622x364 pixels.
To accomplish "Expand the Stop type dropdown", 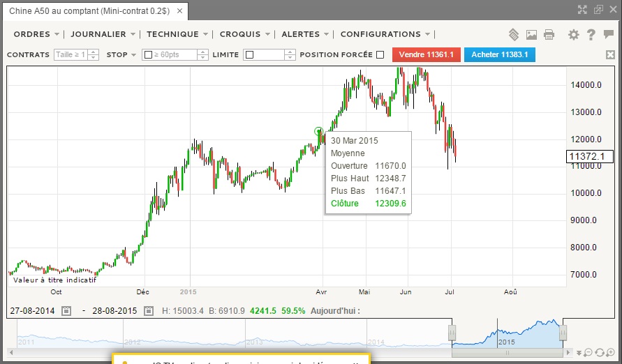I will point(121,54).
